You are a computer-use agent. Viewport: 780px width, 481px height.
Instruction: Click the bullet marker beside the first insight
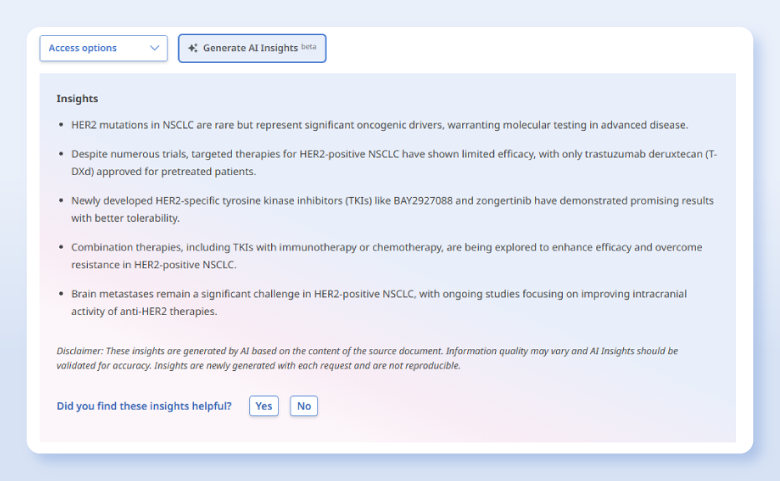[61, 126]
